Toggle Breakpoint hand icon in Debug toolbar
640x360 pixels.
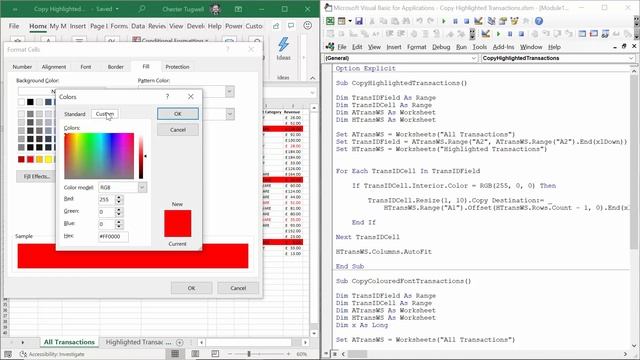tap(535, 34)
